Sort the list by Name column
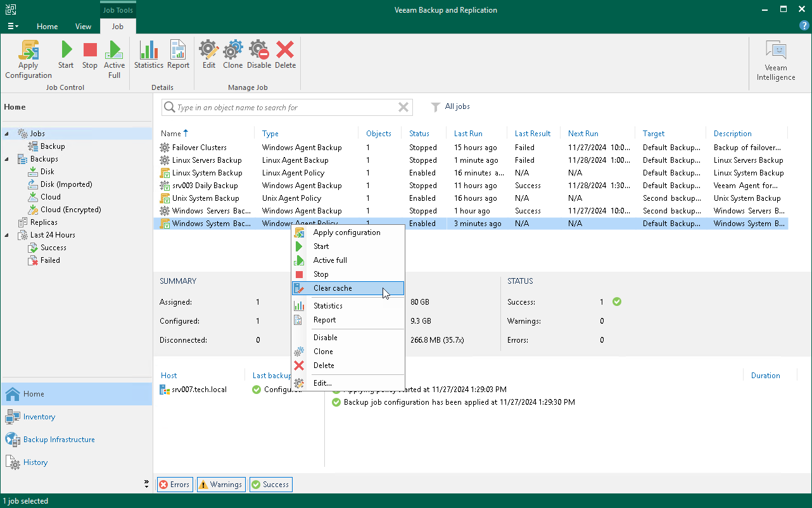Viewport: 812px width, 508px height. (171, 134)
